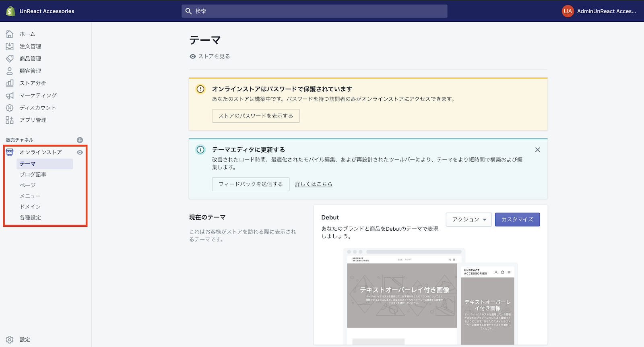
Task: Open the AdminUnReact account menu
Action: point(599,11)
